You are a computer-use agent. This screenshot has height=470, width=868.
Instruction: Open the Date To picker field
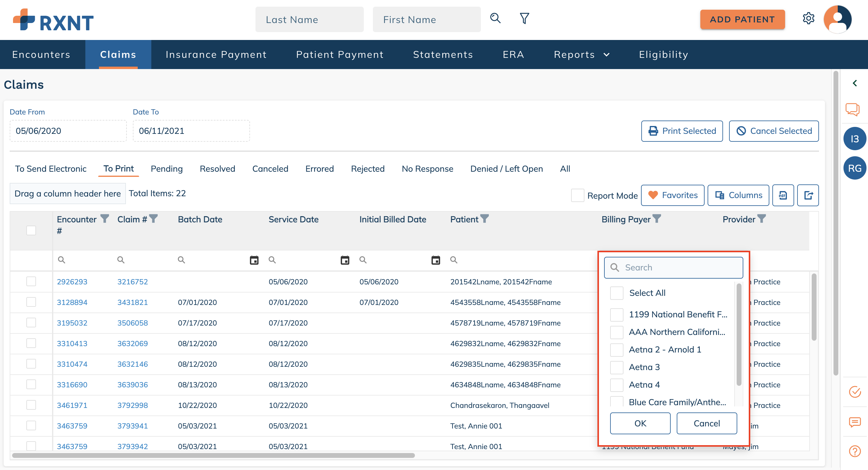(x=191, y=131)
